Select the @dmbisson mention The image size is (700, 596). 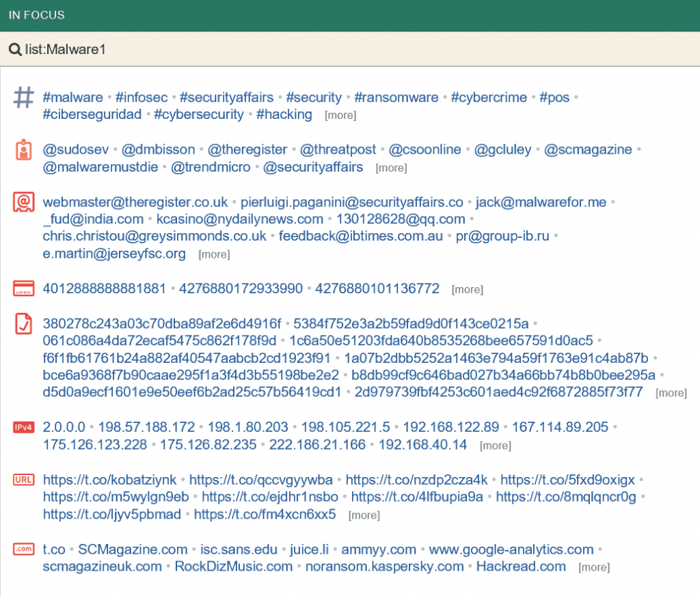pyautogui.click(x=159, y=149)
